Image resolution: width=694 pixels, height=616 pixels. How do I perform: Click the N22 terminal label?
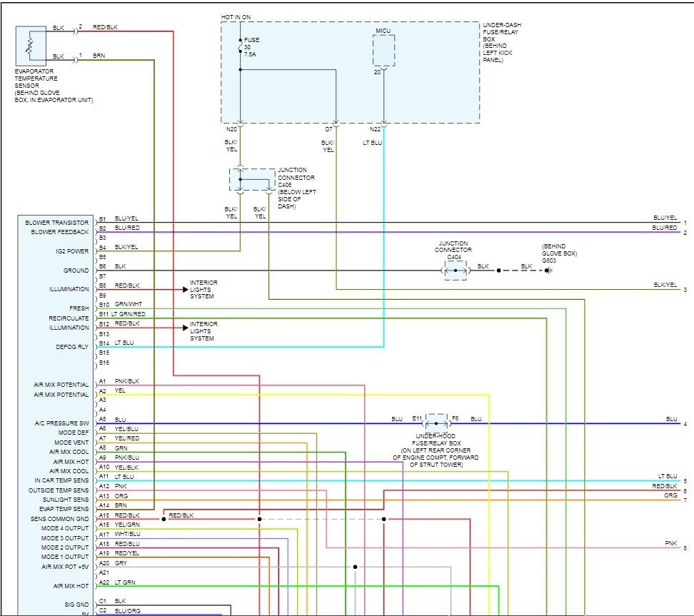point(376,129)
